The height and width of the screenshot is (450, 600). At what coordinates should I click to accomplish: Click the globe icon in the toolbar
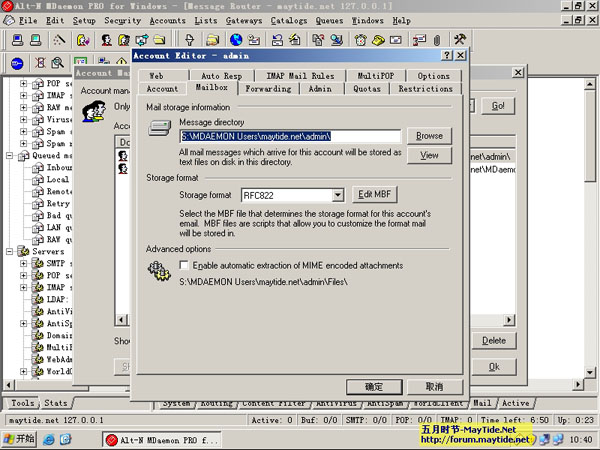pos(237,41)
